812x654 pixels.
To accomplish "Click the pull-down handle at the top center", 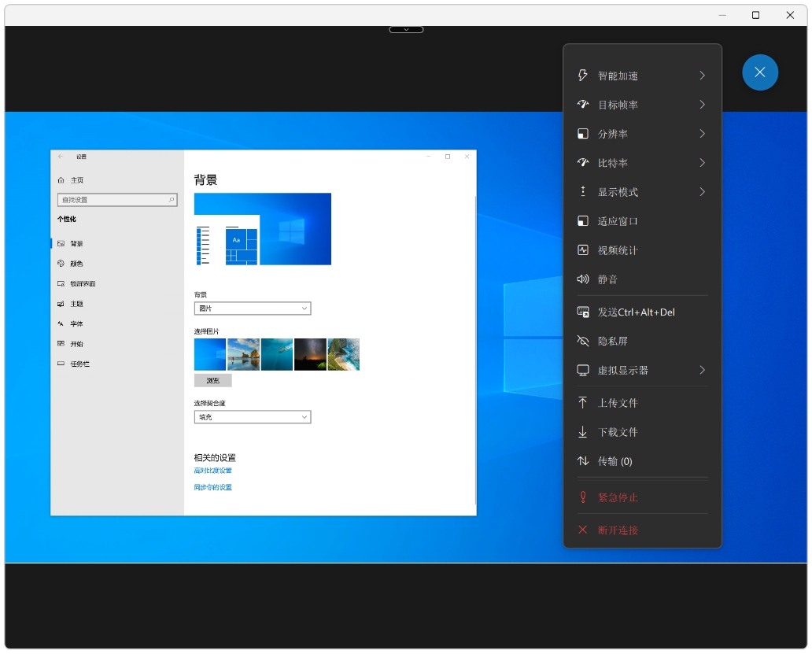I will [406, 30].
